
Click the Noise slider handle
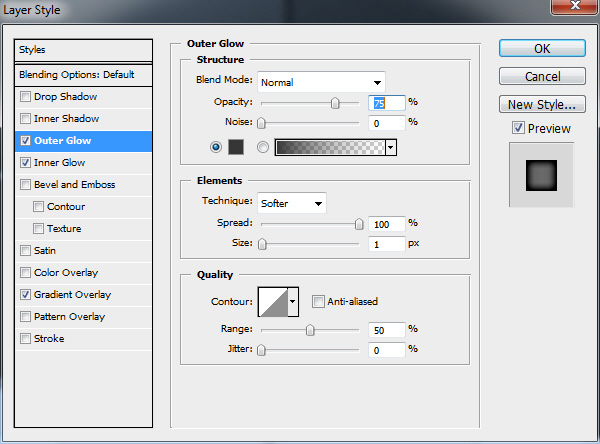[x=261, y=123]
